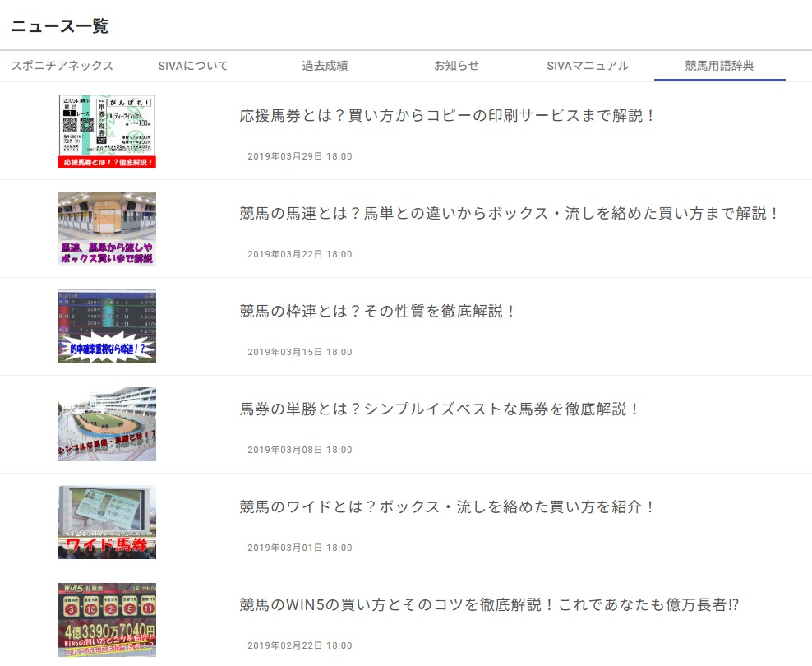Image resolution: width=812 pixels, height=666 pixels.
Task: Read the 応援馬券とは article headline
Action: (448, 116)
